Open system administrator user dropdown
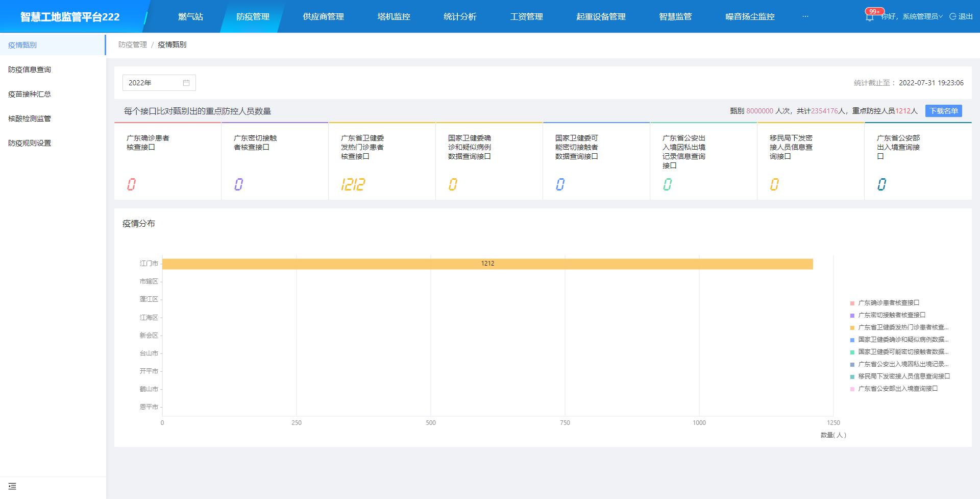The image size is (980, 499). (x=912, y=16)
